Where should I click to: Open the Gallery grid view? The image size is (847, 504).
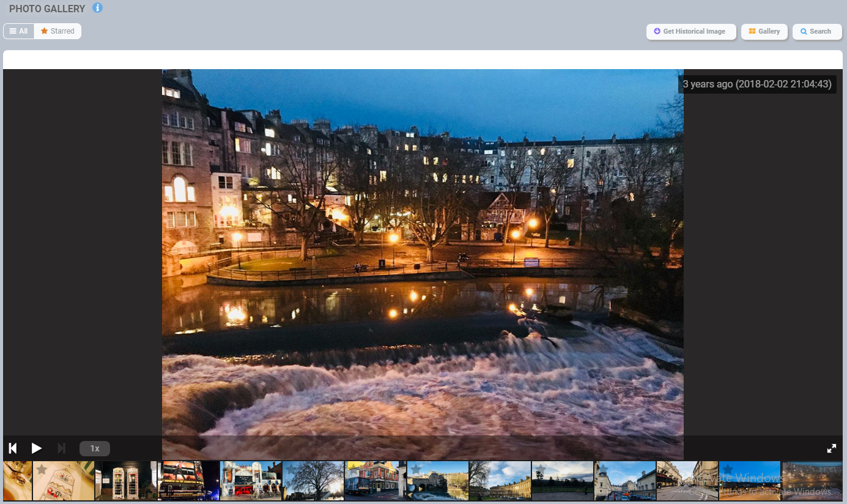pos(764,32)
